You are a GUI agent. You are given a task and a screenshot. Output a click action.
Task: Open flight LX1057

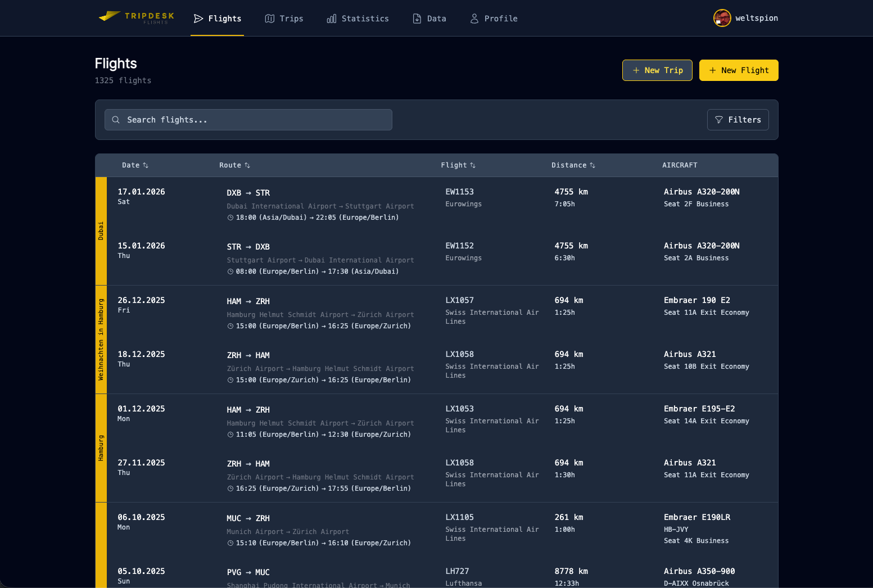(x=459, y=300)
